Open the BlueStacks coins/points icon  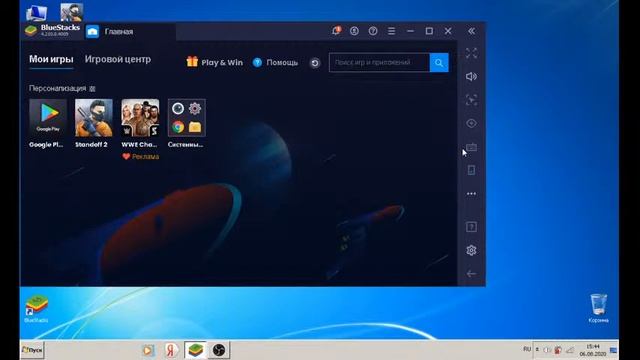354,31
